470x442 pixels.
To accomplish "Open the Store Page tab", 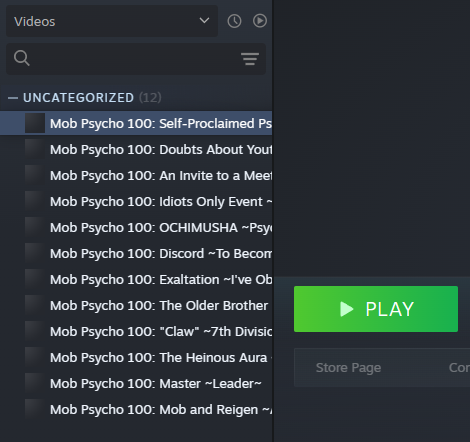I will (x=348, y=368).
